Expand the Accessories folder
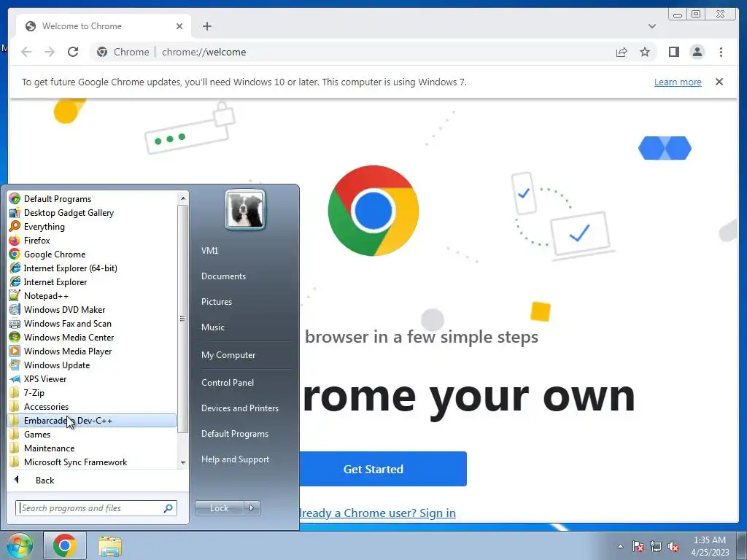747x560 pixels. (46, 407)
